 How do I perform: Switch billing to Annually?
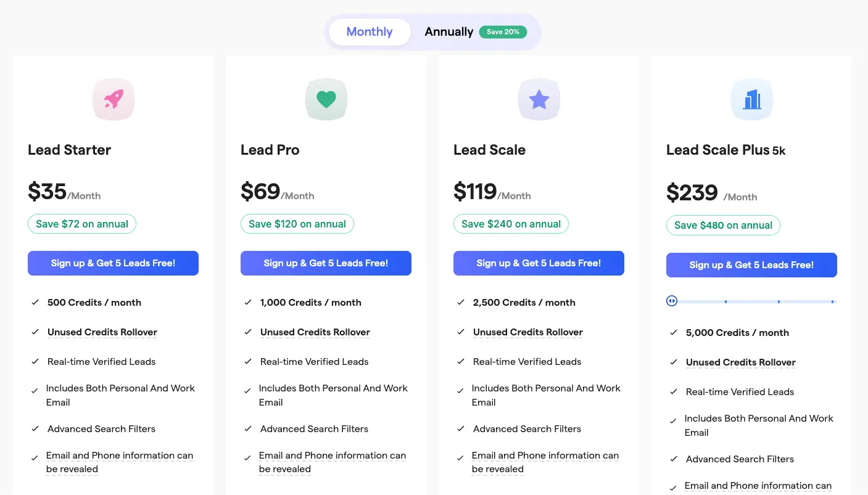(x=448, y=32)
